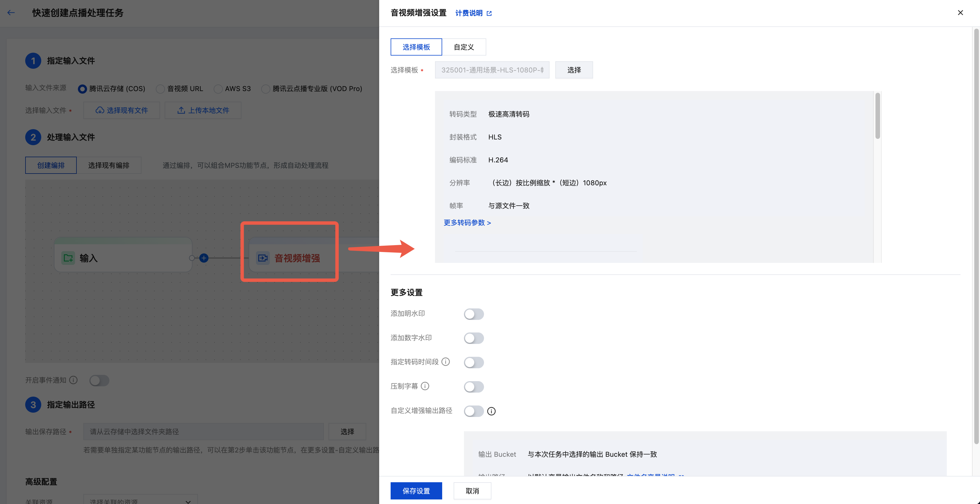Turn on 压制字幕 switch

point(473,387)
